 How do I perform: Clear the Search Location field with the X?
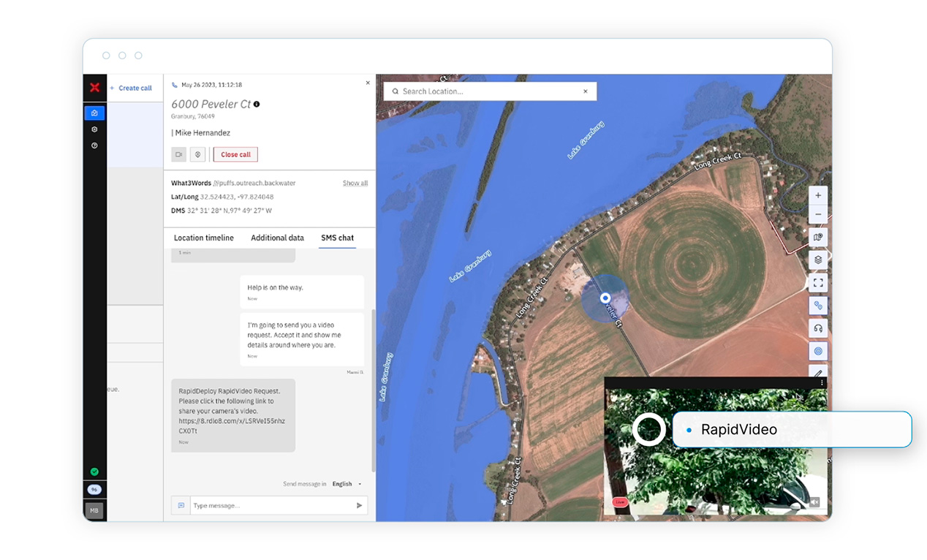coord(586,91)
